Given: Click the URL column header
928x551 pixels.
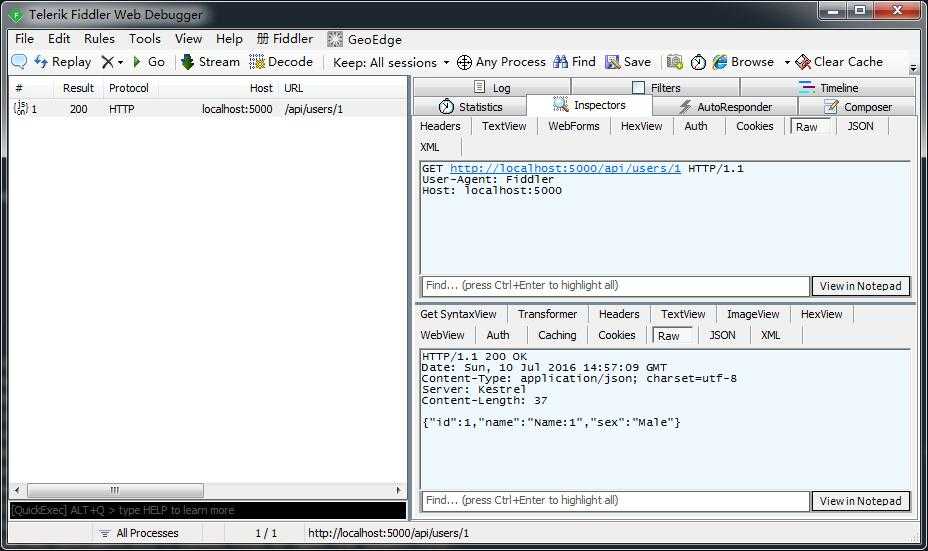Looking at the screenshot, I should pyautogui.click(x=294, y=88).
